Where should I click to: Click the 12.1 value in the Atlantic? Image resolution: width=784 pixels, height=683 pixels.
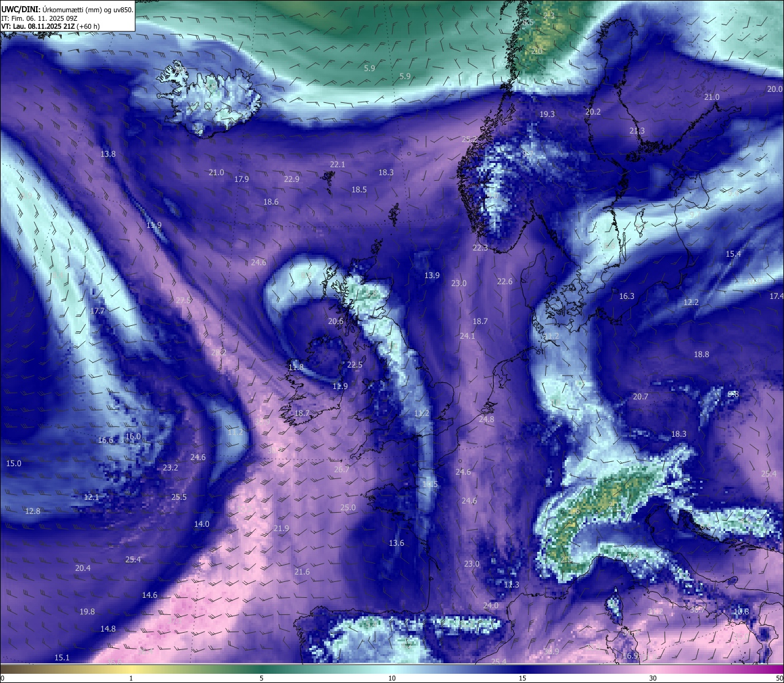[x=91, y=497]
